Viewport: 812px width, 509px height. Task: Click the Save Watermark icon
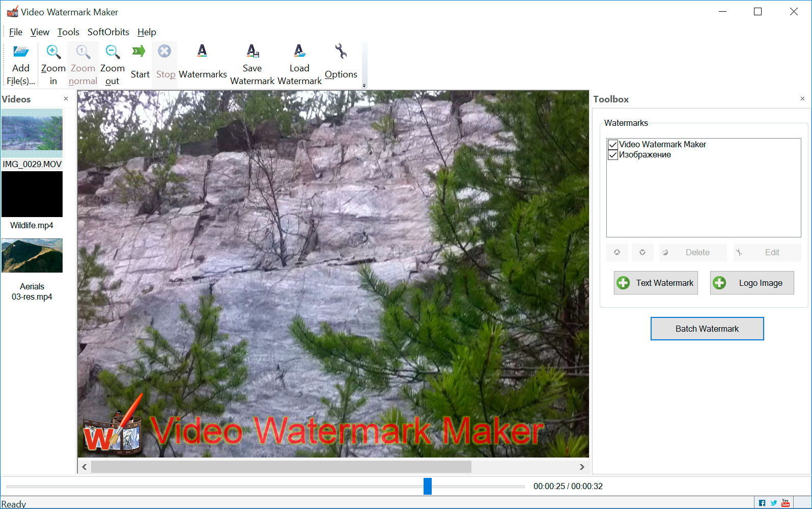pos(253,51)
